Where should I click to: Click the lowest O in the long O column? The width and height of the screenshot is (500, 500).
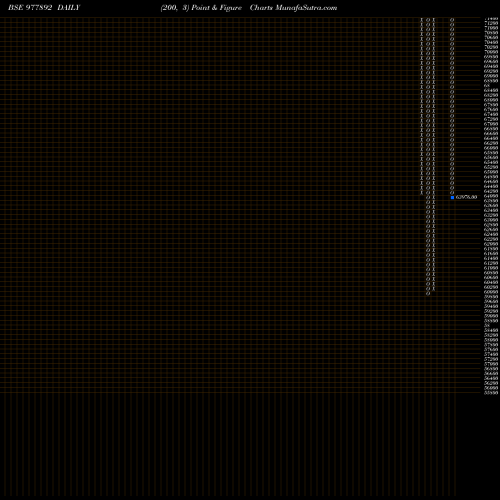click(428, 293)
